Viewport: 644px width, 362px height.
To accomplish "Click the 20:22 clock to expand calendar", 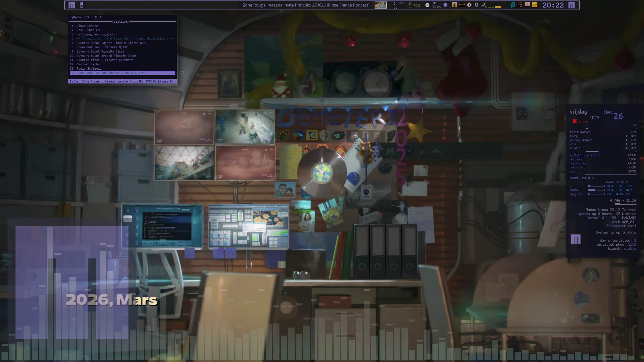I will tap(553, 5).
